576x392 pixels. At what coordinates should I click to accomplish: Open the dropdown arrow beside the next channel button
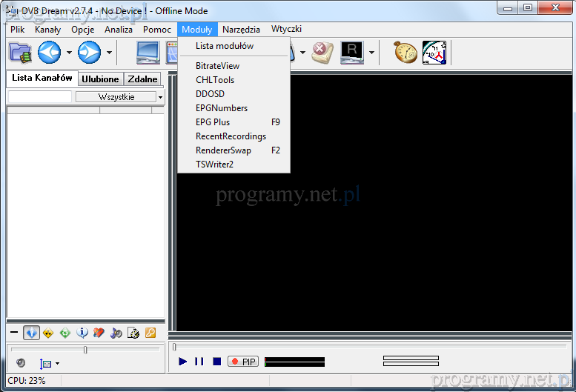[x=109, y=53]
